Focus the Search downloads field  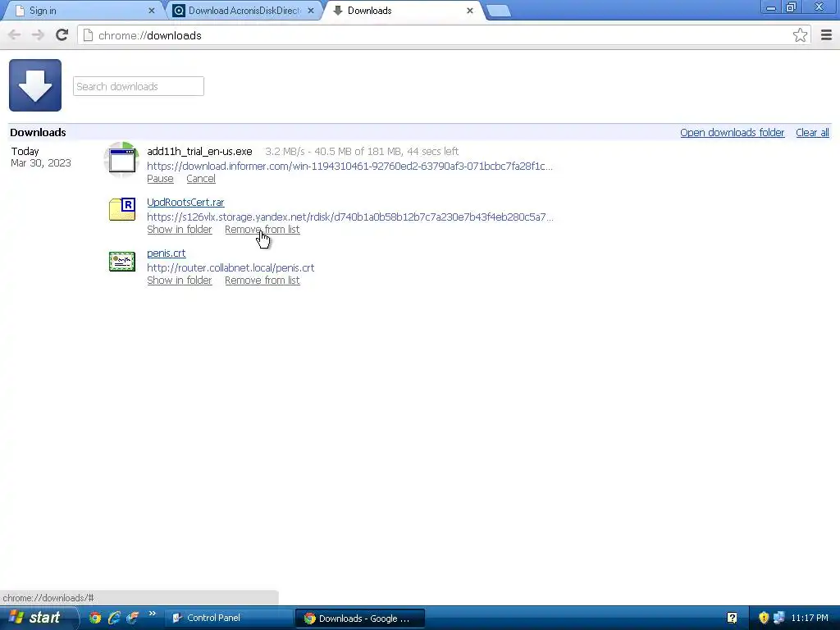click(138, 86)
